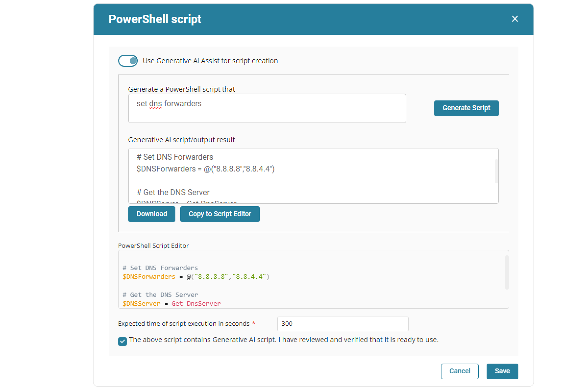The width and height of the screenshot is (588, 392).
Task: Save the PowerShell script
Action: tap(502, 371)
